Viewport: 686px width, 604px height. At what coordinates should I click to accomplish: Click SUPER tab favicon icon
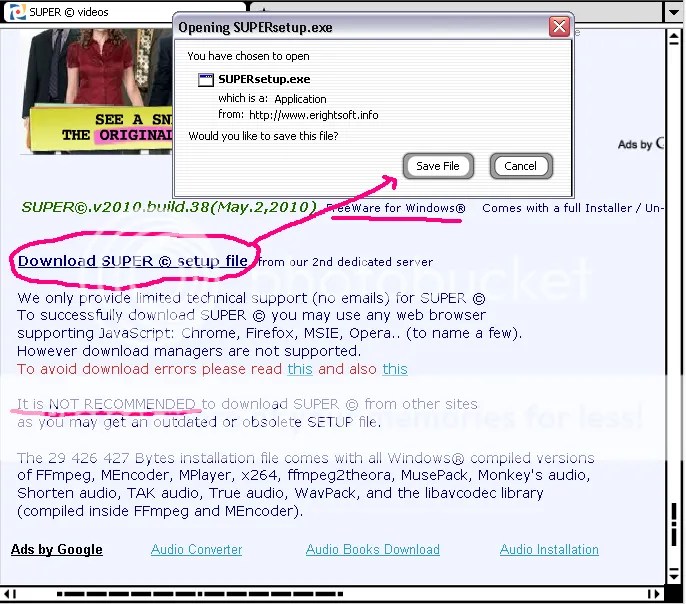tap(18, 12)
